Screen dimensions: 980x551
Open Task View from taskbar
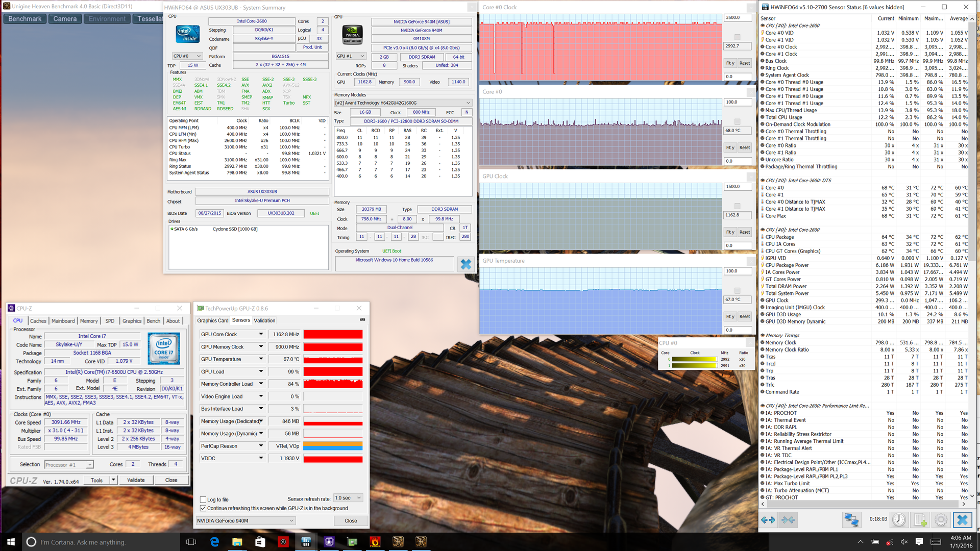point(191,541)
